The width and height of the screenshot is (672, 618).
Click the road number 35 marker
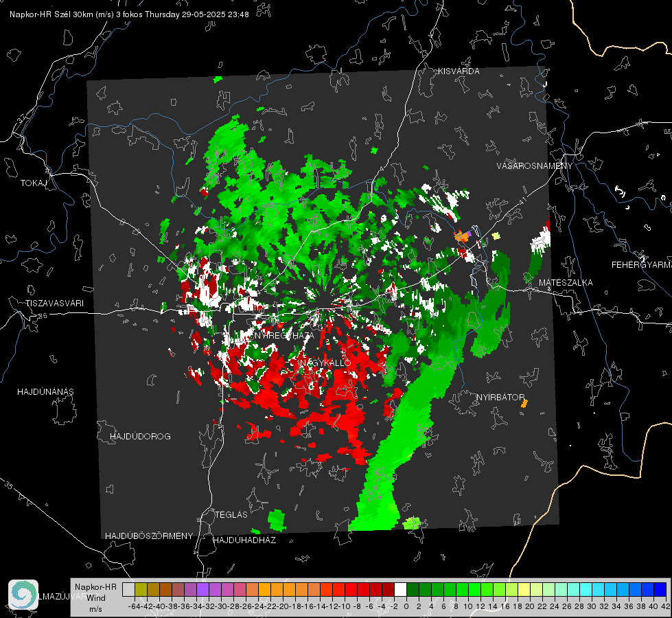click(9, 486)
